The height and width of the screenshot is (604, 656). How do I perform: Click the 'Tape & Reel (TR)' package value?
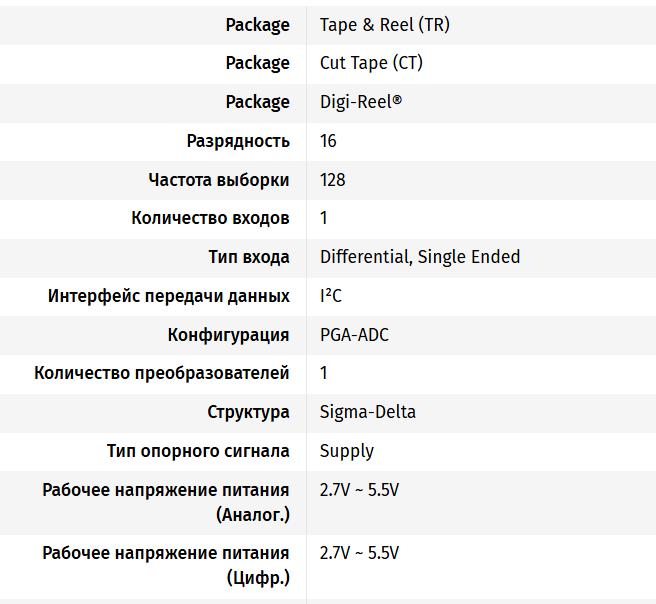click(x=384, y=25)
